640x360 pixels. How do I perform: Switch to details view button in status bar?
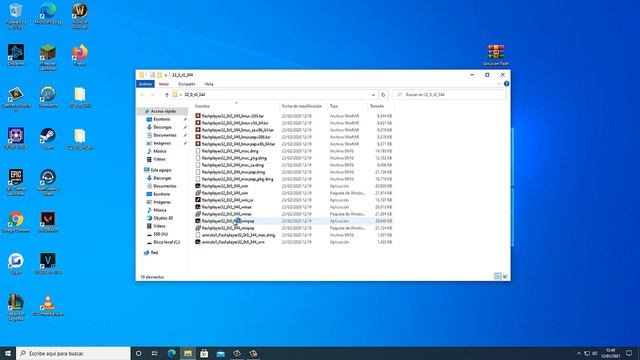498,277
